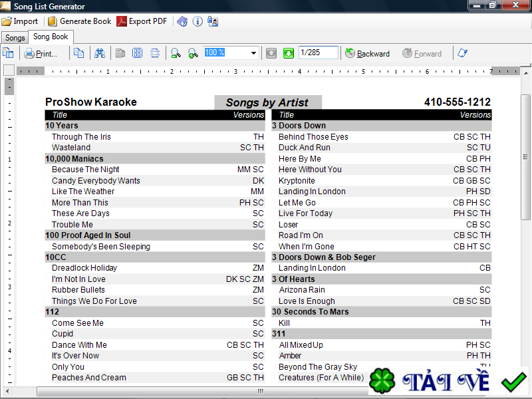Toggle the document tree icon in toolbar
The height and width of the screenshot is (399, 532).
pos(9,53)
